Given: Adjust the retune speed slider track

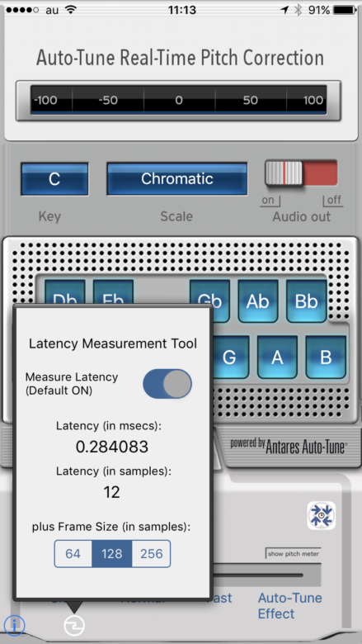Looking at the screenshot, I should tap(258, 575).
